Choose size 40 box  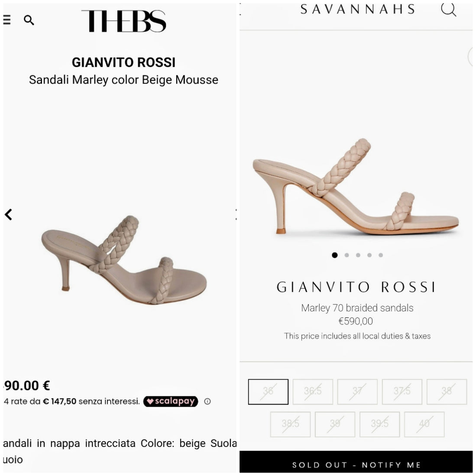point(424,424)
